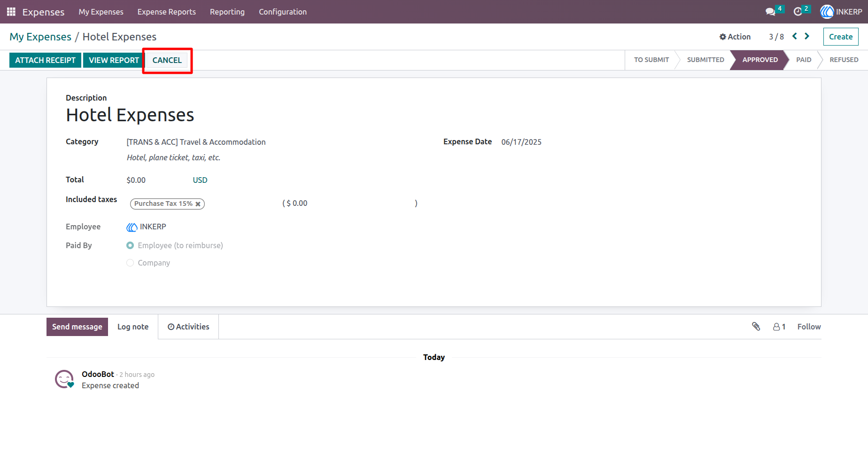Viewport: 868px width, 454px height.
Task: Click the My Expenses breadcrumb link
Action: pos(40,37)
